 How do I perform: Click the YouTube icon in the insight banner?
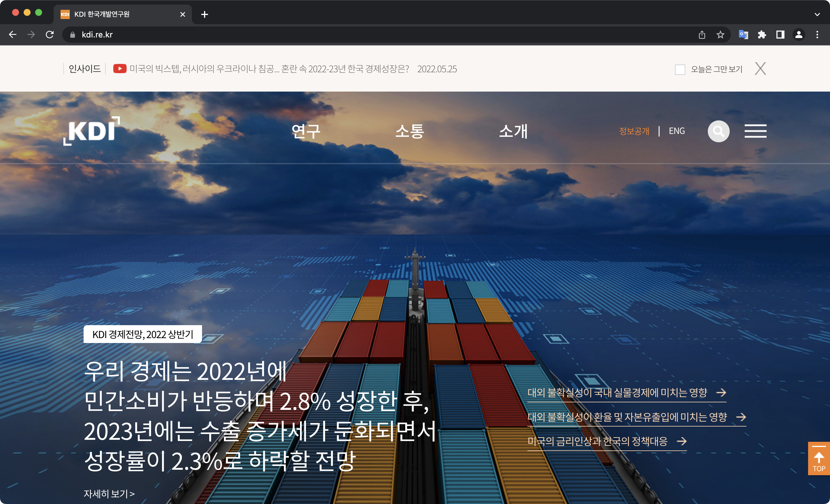(120, 69)
